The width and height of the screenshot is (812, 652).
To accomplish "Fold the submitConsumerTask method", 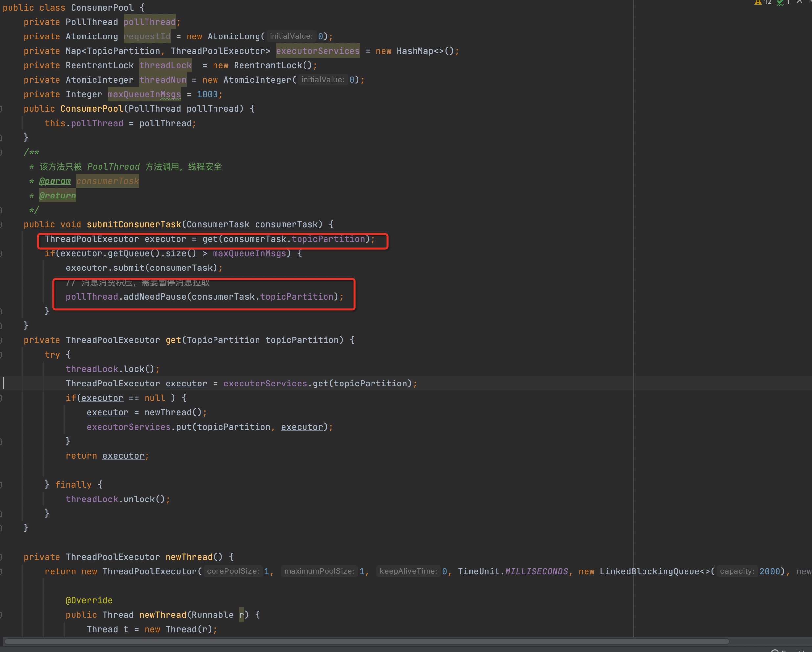I will [x=1, y=225].
